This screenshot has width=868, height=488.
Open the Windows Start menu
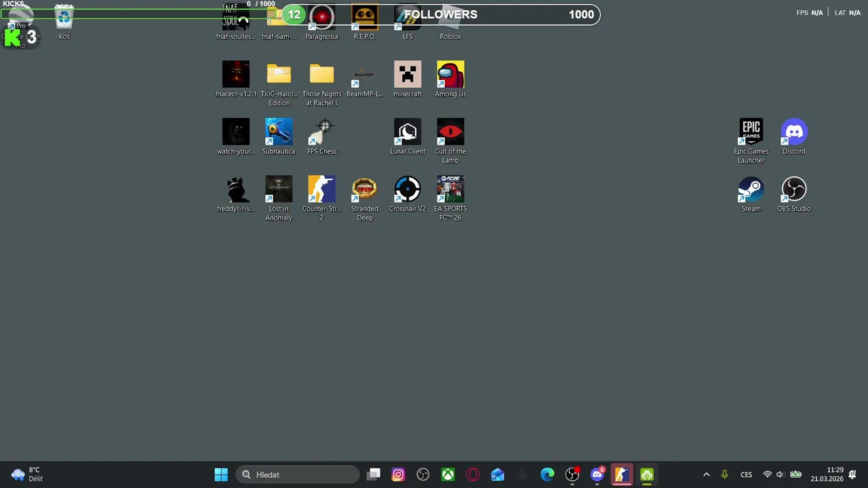[x=221, y=474]
